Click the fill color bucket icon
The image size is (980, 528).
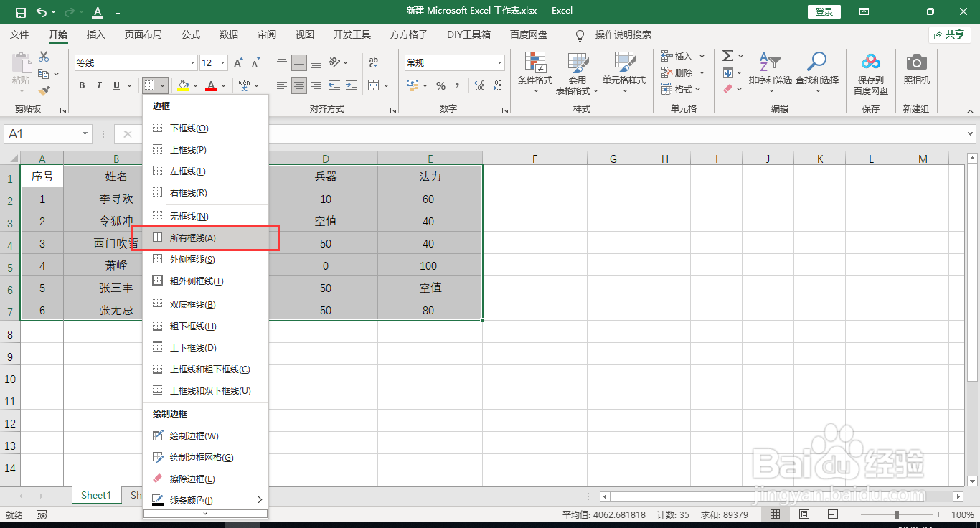tap(183, 86)
